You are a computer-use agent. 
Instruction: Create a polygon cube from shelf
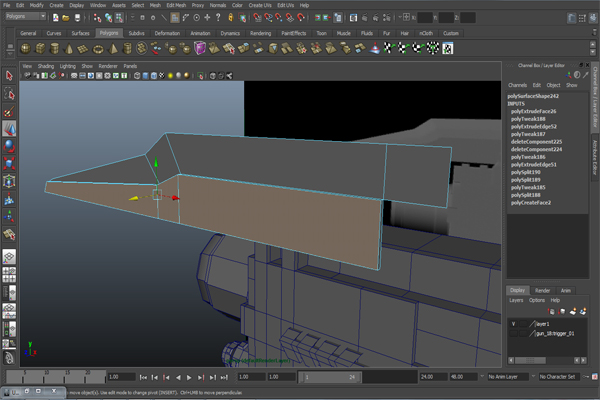point(40,49)
